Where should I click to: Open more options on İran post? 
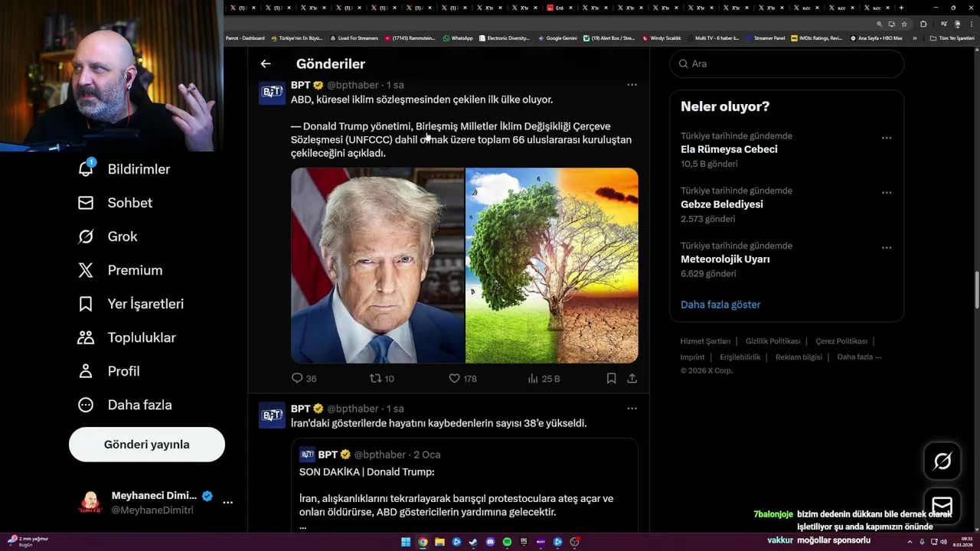point(632,409)
